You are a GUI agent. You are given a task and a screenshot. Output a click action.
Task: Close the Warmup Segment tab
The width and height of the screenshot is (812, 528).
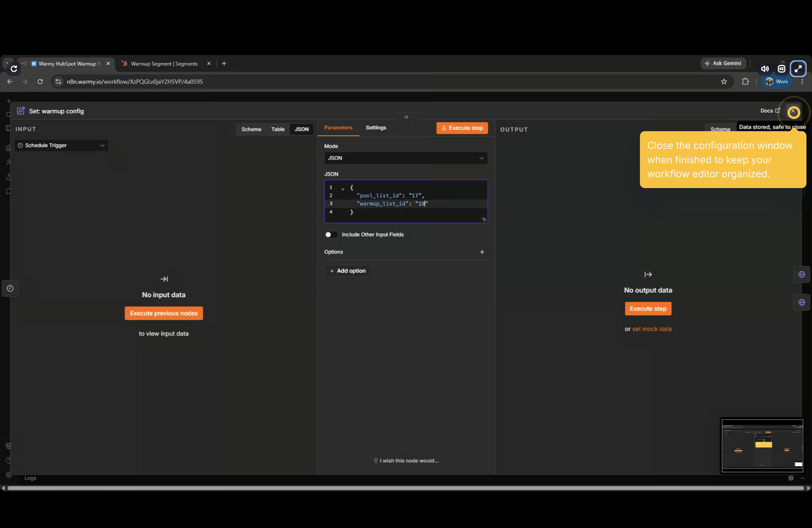(x=209, y=64)
